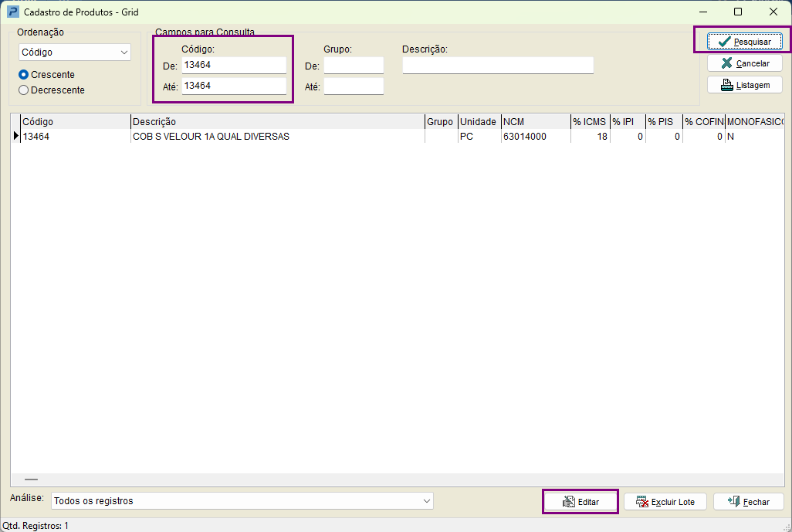Focus the Código Até field
Image resolution: width=792 pixels, height=532 pixels.
[234, 86]
